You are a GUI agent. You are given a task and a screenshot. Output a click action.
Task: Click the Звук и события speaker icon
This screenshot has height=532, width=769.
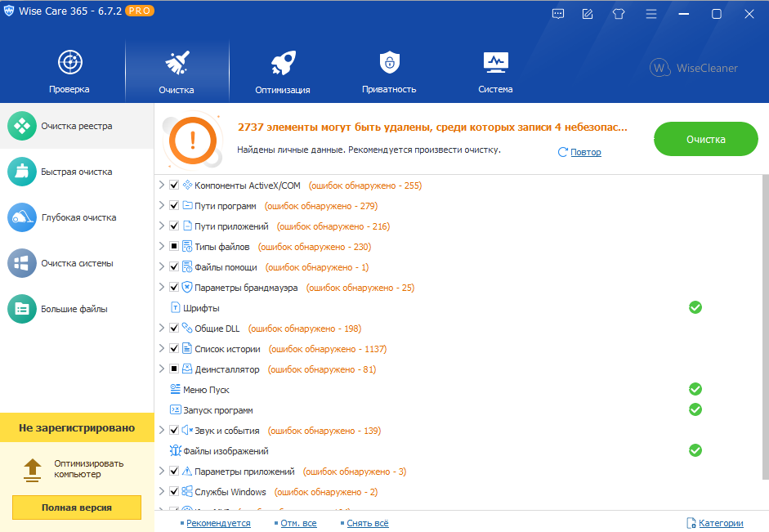[187, 430]
